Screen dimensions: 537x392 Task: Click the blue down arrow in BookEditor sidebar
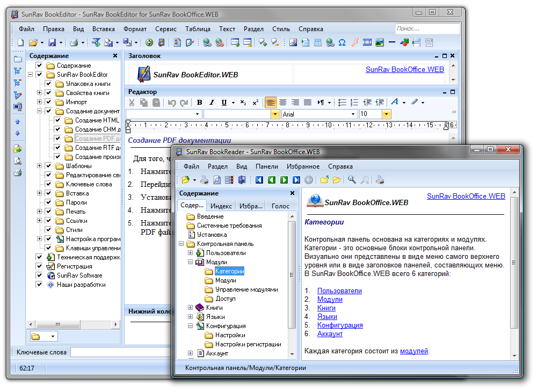pos(18,134)
